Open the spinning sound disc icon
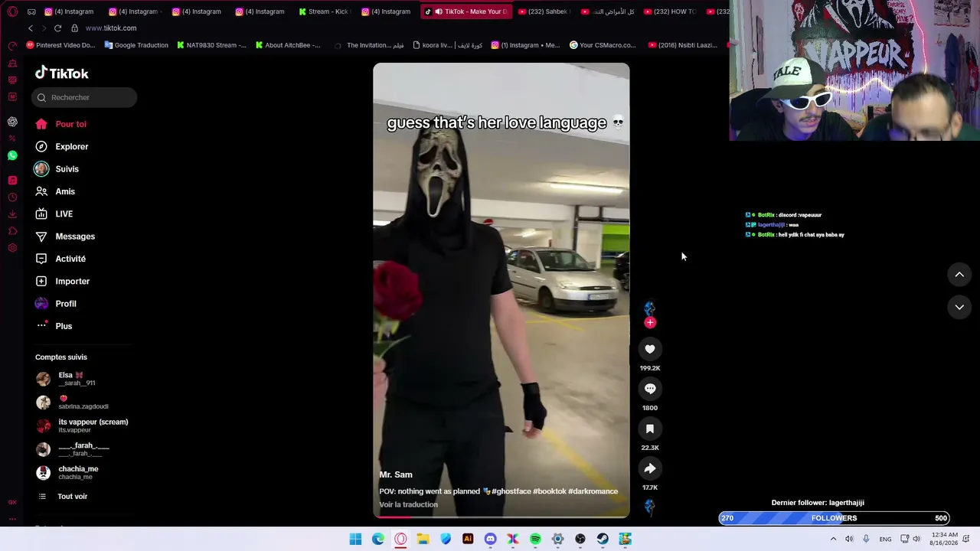The width and height of the screenshot is (980, 551). (650, 506)
